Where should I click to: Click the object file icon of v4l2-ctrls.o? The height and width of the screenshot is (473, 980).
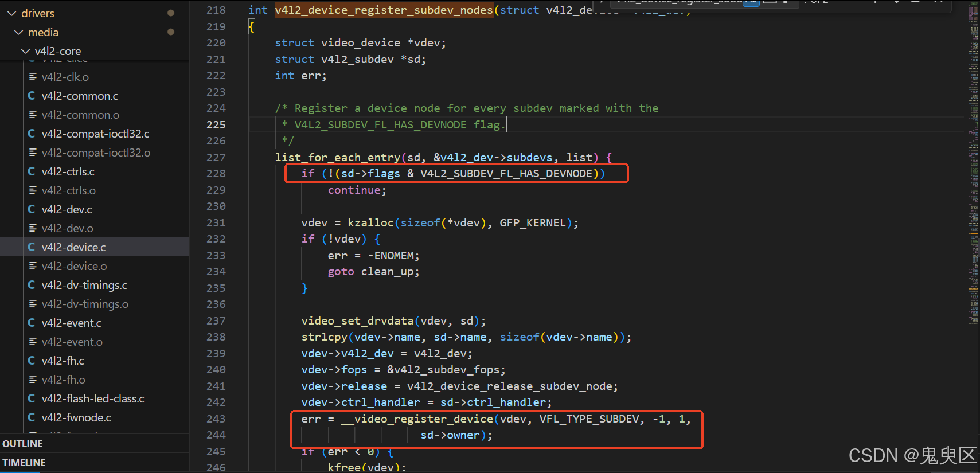click(33, 190)
